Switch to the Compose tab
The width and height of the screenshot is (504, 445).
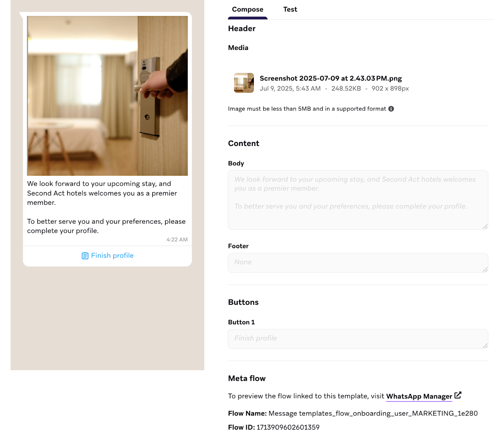pyautogui.click(x=247, y=10)
